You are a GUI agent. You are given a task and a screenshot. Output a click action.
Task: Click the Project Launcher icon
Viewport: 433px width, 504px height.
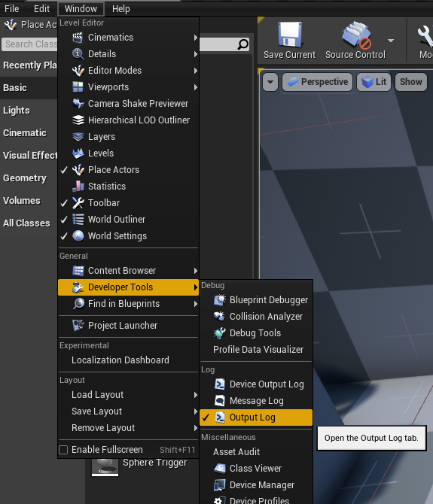(78, 326)
